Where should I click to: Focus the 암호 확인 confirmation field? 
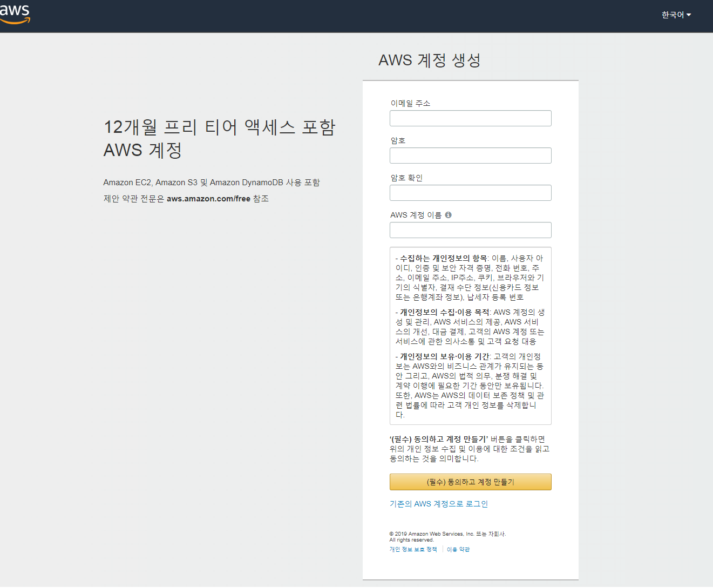(470, 193)
